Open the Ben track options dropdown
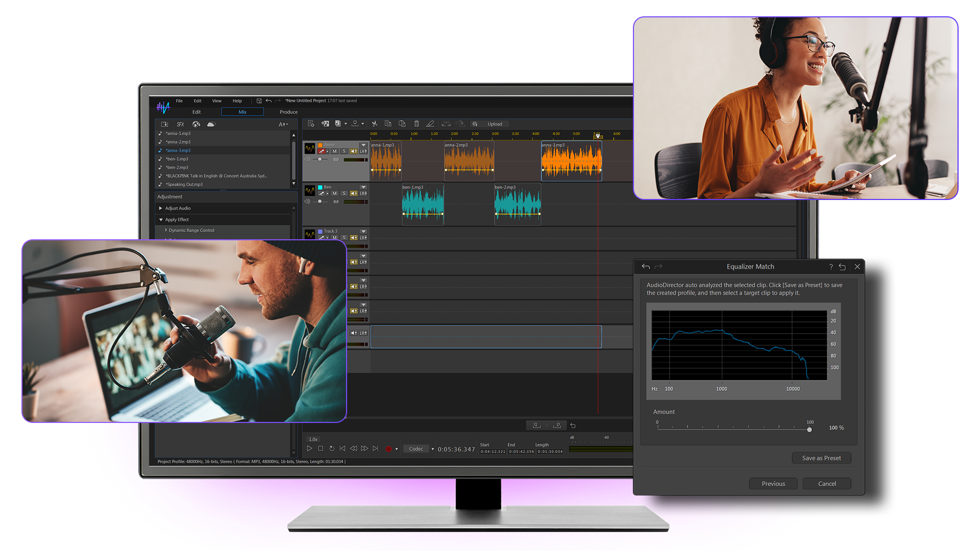 tap(363, 187)
